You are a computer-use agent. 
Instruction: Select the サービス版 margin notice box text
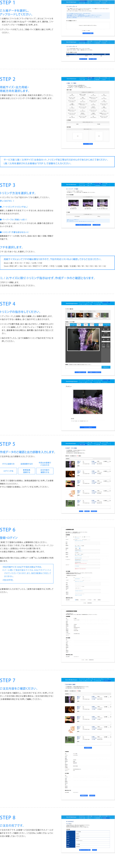click(56, 161)
